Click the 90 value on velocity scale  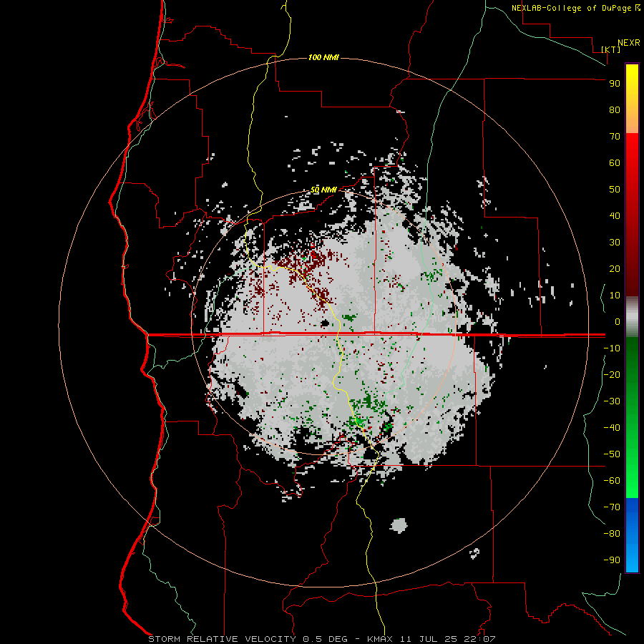pos(615,84)
